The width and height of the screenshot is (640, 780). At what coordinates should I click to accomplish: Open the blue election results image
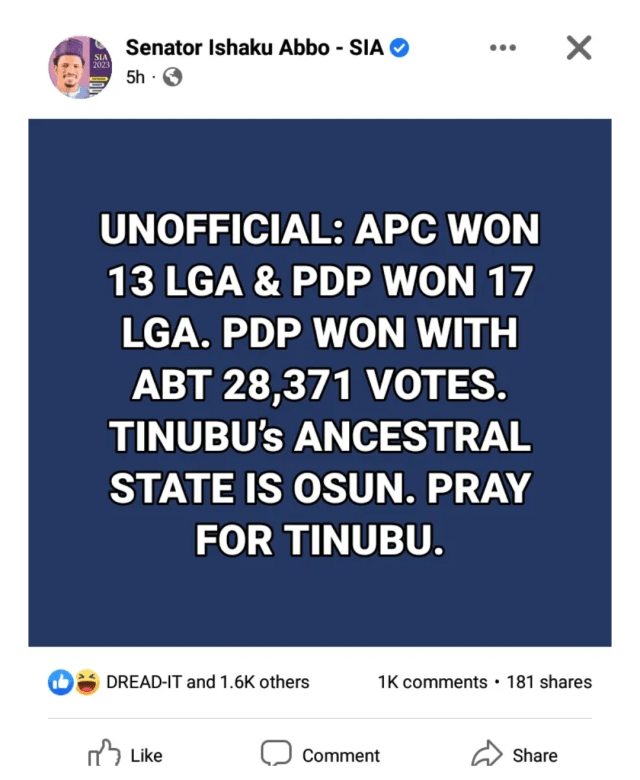tap(320, 382)
